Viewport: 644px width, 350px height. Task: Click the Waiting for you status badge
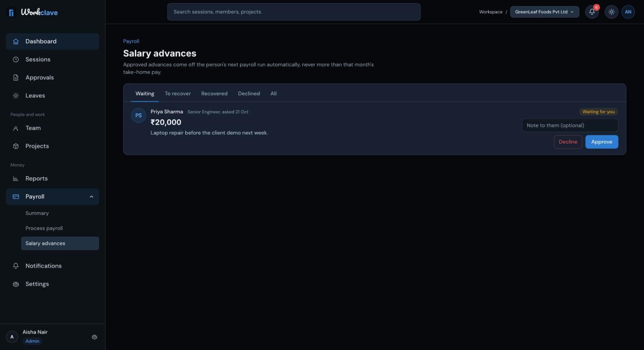[x=598, y=112]
